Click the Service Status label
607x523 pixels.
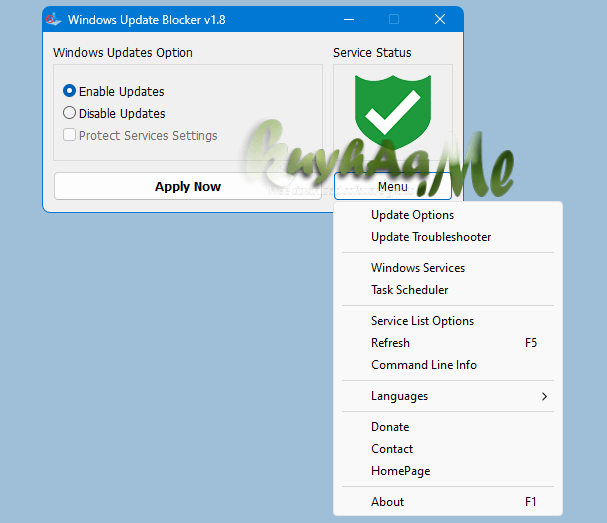point(372,53)
